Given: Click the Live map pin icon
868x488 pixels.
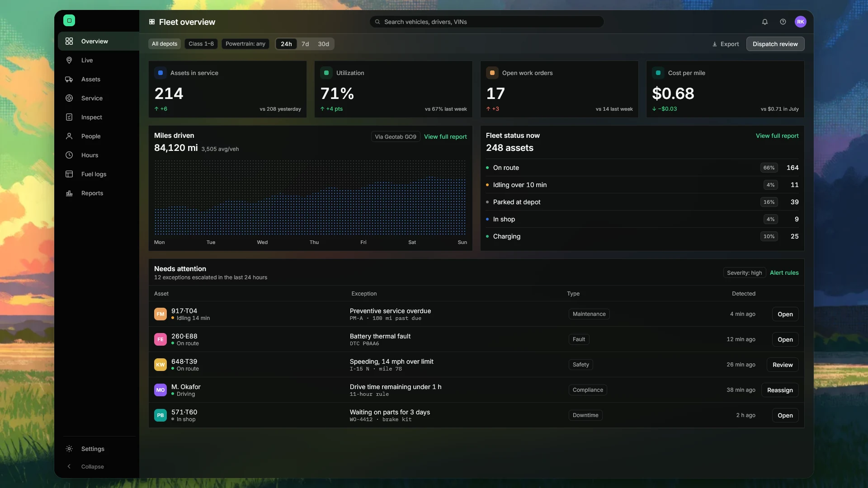Looking at the screenshot, I should click(69, 60).
